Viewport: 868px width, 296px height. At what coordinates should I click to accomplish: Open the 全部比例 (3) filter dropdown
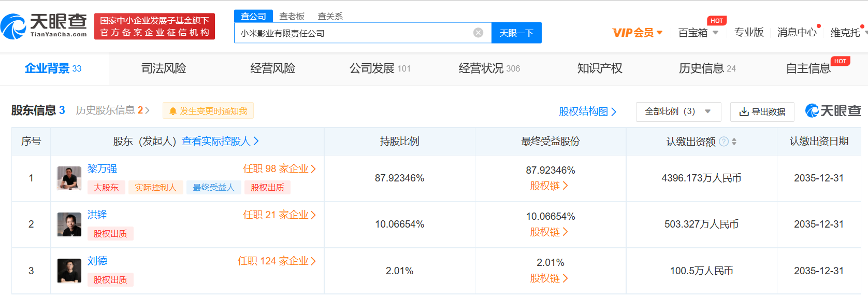[x=678, y=111]
